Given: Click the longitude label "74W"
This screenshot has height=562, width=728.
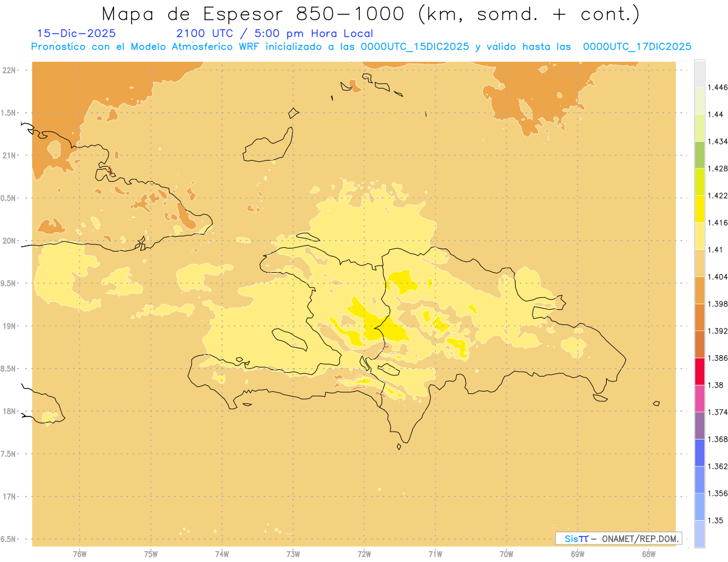Looking at the screenshot, I should click(222, 554).
